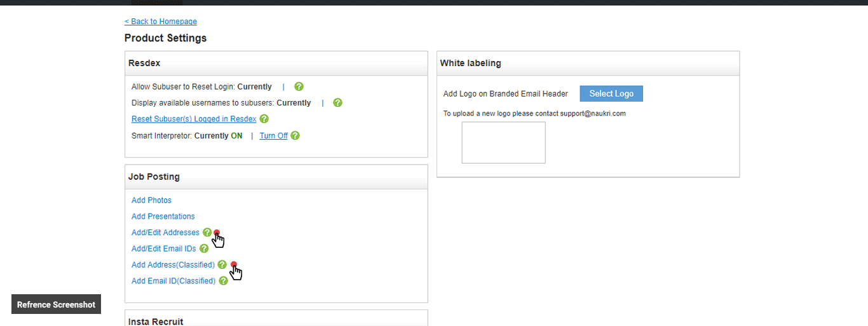868x326 pixels.
Task: Open the Add Presentations link
Action: point(163,217)
